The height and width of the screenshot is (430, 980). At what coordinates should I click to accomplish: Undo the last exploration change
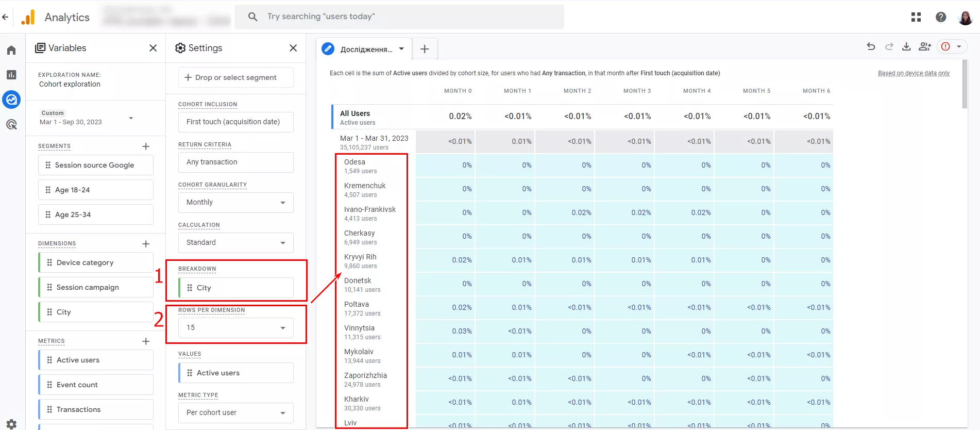pyautogui.click(x=871, y=46)
